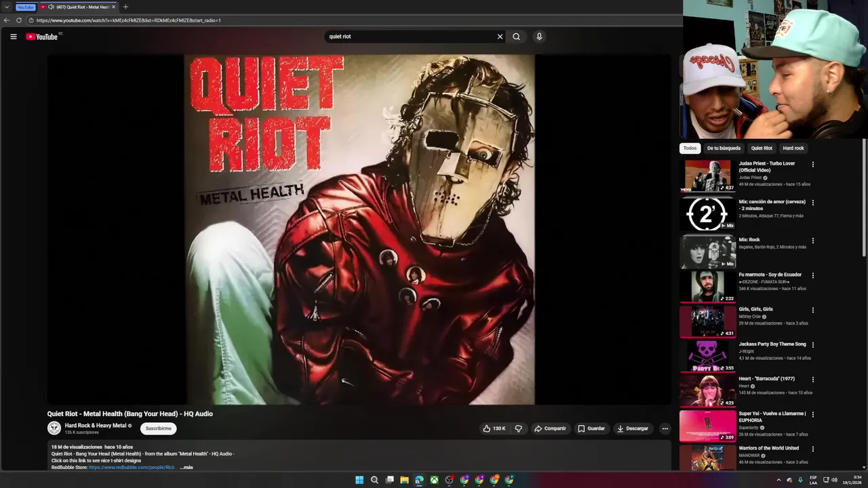
Task: Open 'Fu marmota - Soy de Ecuador' title
Action: tap(770, 274)
